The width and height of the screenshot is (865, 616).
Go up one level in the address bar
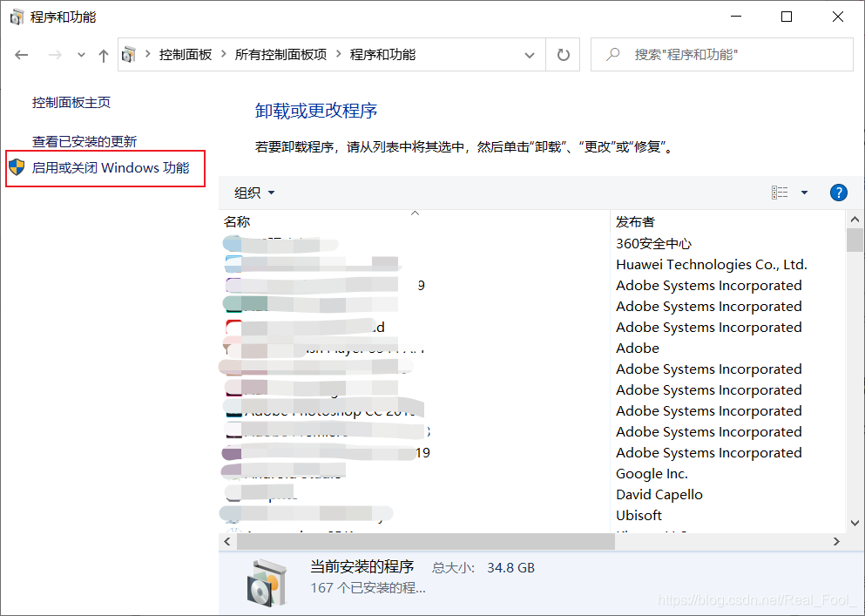102,54
